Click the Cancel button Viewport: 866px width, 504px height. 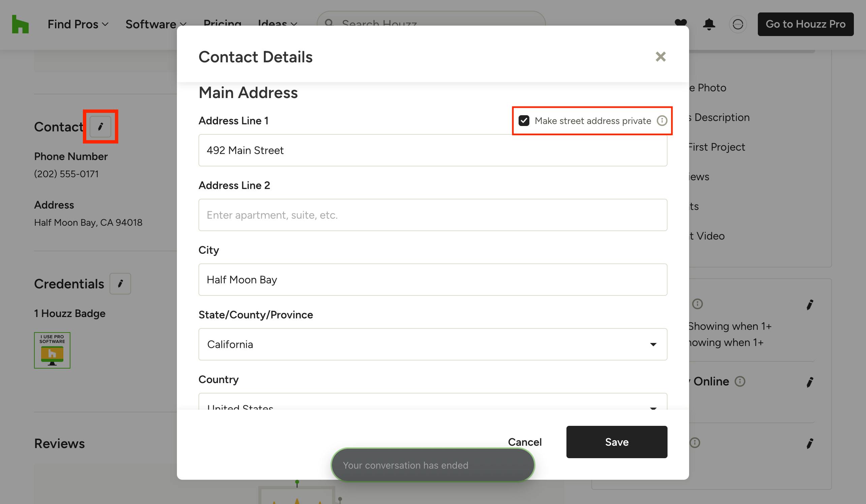525,442
